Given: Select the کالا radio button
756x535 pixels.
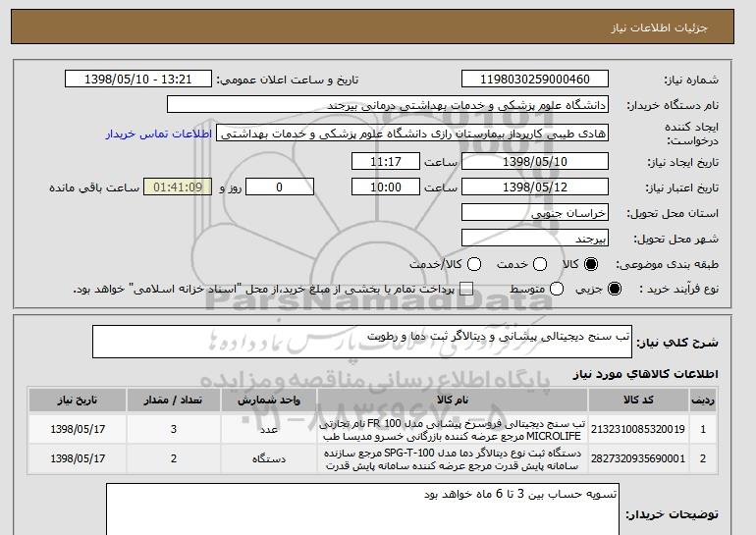Looking at the screenshot, I should coord(591,264).
